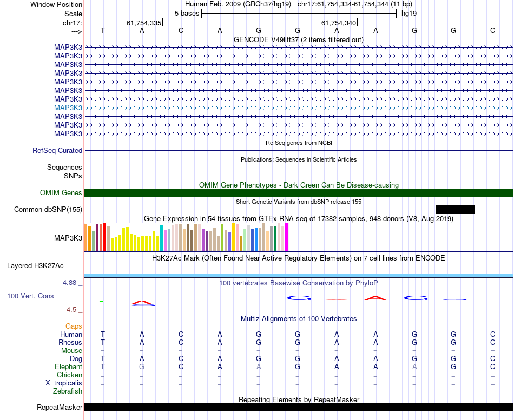Viewport: 514px width, 420px height.
Task: Click the 61,754,340 ruler position
Action: [x=339, y=23]
